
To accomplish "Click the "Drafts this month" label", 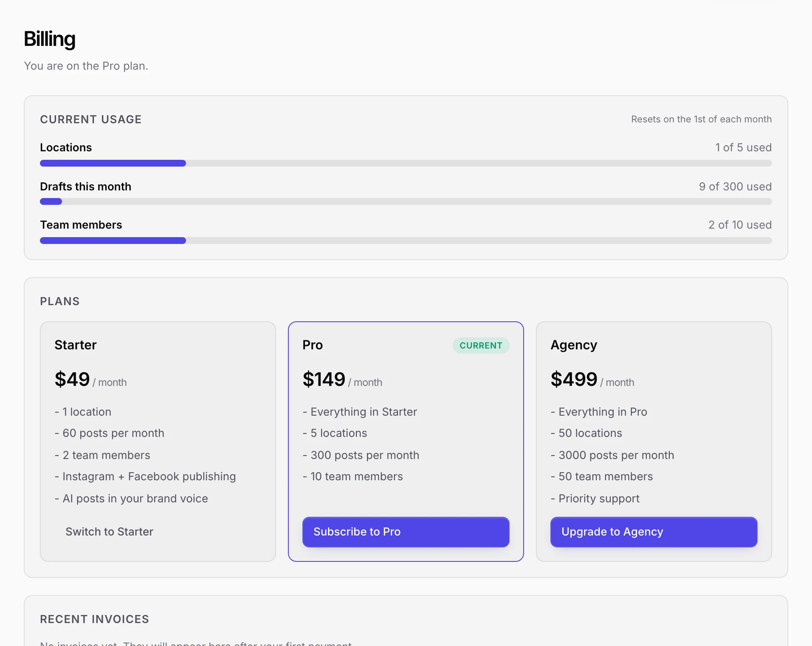I will 85,187.
